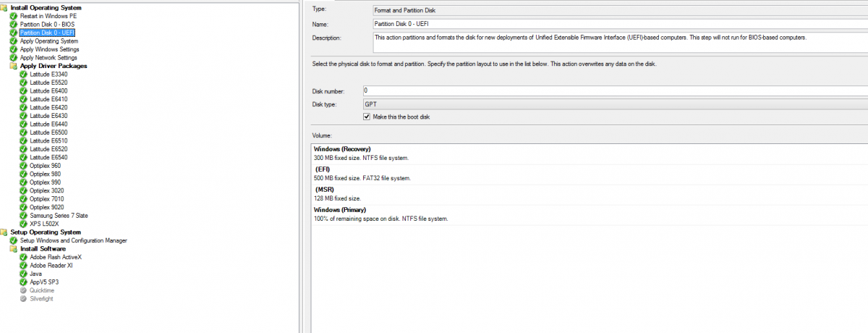Image resolution: width=868 pixels, height=333 pixels.
Task: Click the green check icon beside Apply Windows Settings
Action: click(x=13, y=49)
